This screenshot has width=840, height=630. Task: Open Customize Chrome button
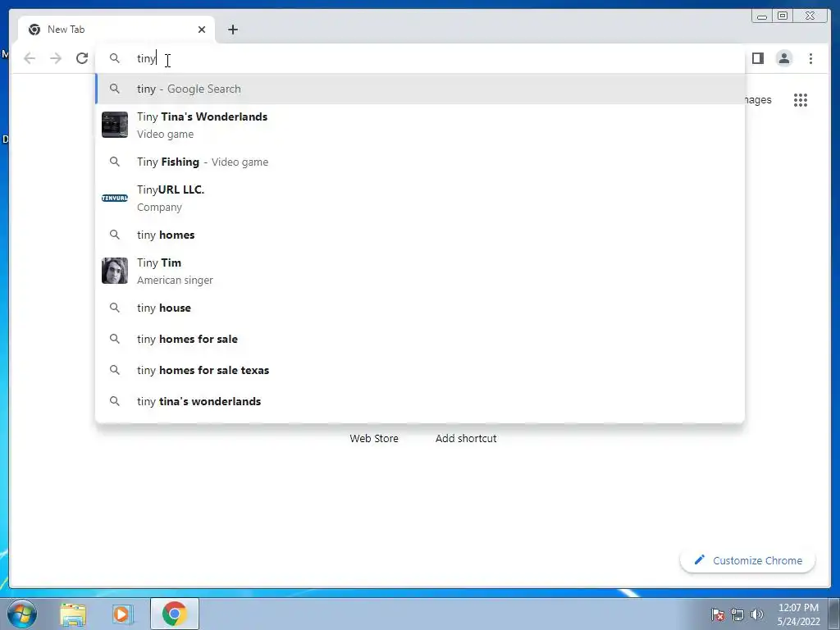[748, 560]
